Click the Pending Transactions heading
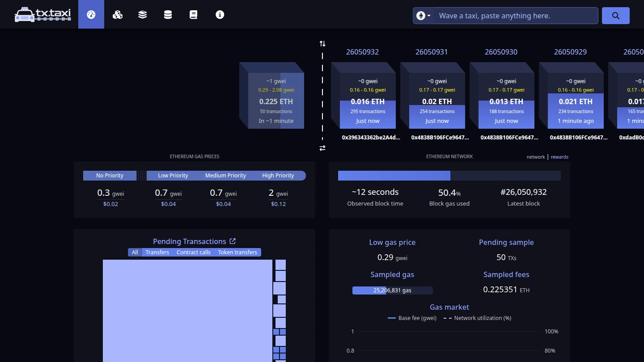Viewport: 644px width, 362px height. tap(189, 241)
